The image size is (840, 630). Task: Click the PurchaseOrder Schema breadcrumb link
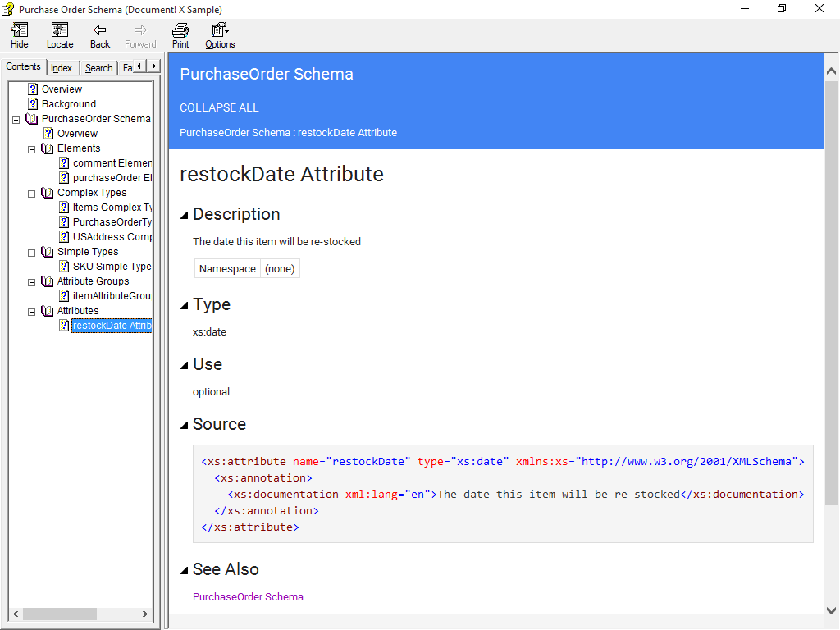(235, 132)
